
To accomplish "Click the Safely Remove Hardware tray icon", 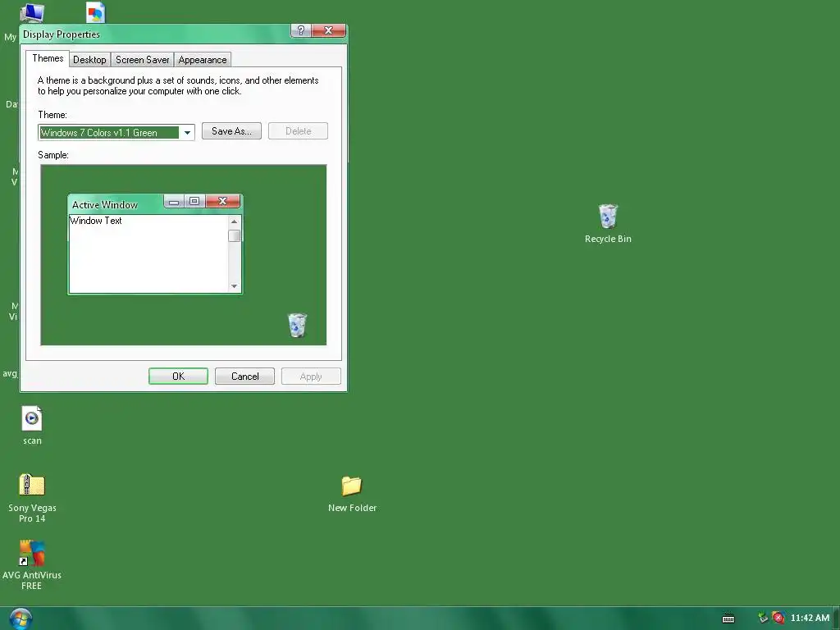I will click(763, 618).
